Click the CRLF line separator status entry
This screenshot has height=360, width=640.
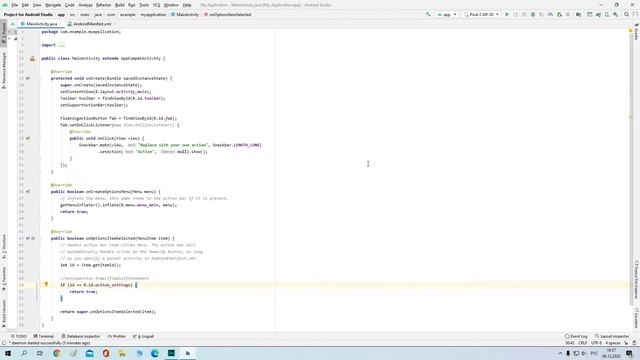pos(582,343)
